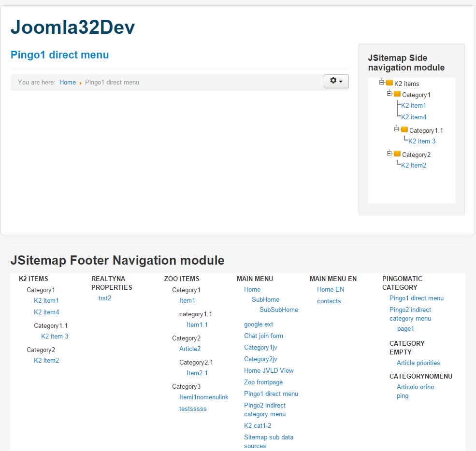Open Article priorities under Category Empty
The height and width of the screenshot is (451, 476).
click(x=418, y=363)
